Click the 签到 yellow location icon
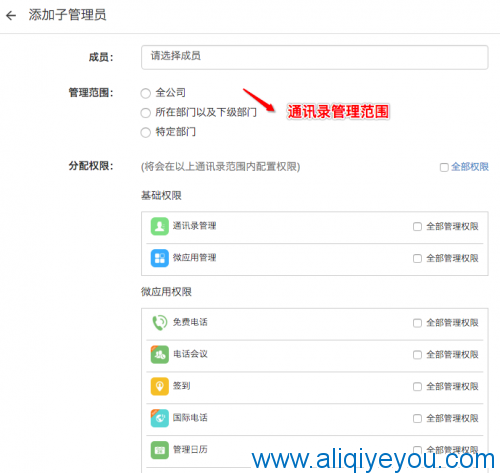 pos(160,386)
